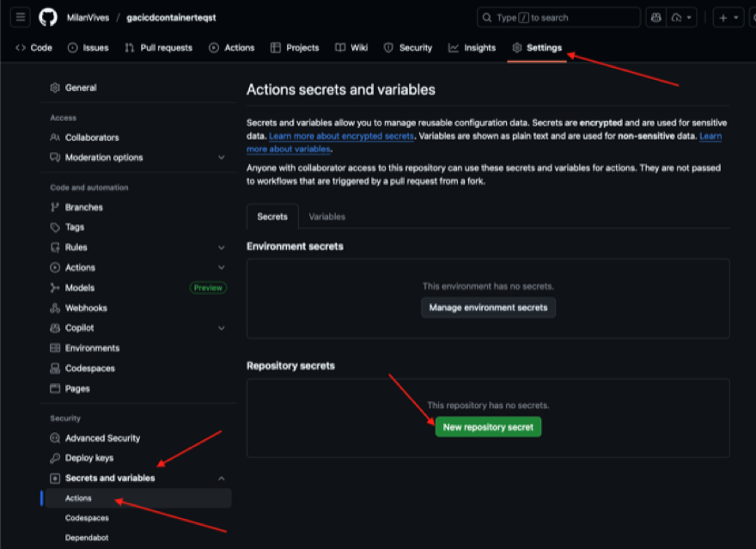756x549 pixels.
Task: Collapse the Secrets and variables section
Action: click(222, 479)
